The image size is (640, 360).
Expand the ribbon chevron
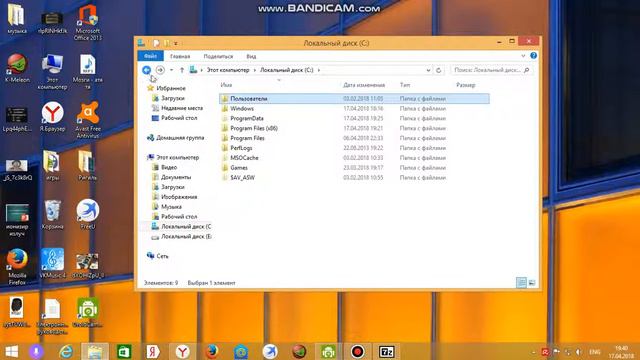coord(523,56)
